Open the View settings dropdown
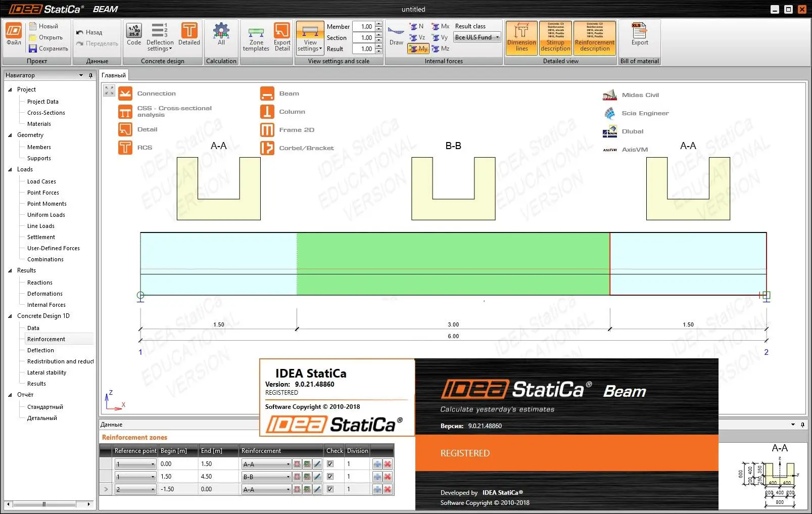This screenshot has width=812, height=514. (x=310, y=37)
